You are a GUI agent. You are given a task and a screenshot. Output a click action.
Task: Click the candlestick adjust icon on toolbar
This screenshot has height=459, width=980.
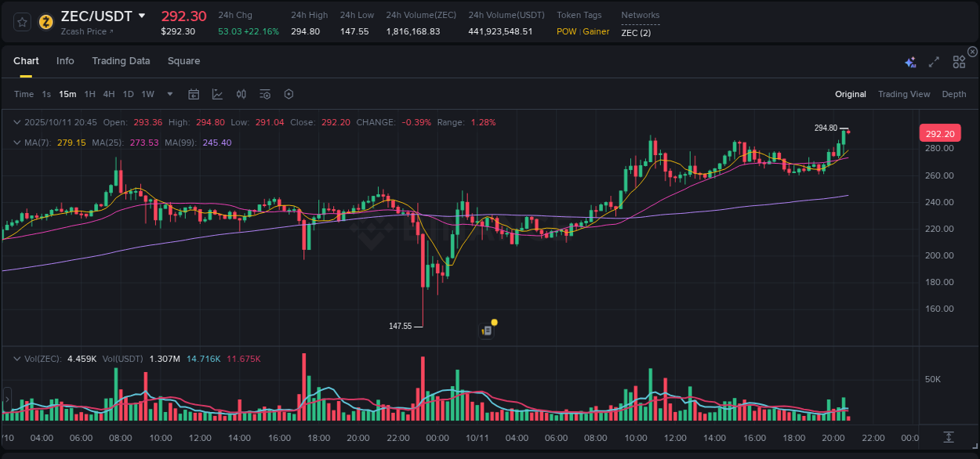(x=241, y=93)
